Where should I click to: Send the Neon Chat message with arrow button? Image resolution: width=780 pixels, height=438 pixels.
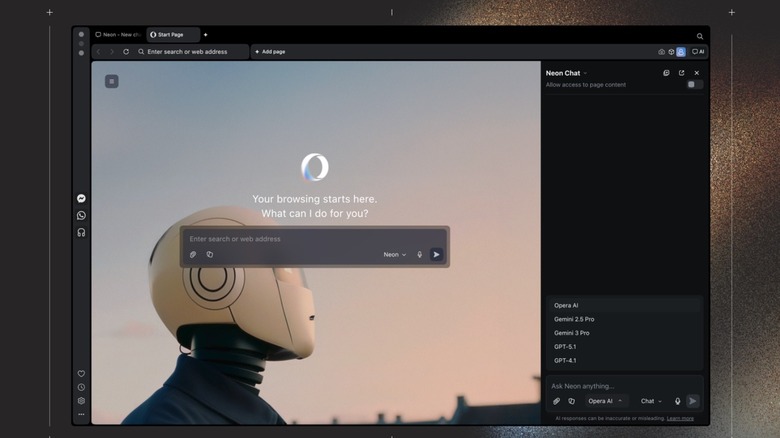point(692,401)
